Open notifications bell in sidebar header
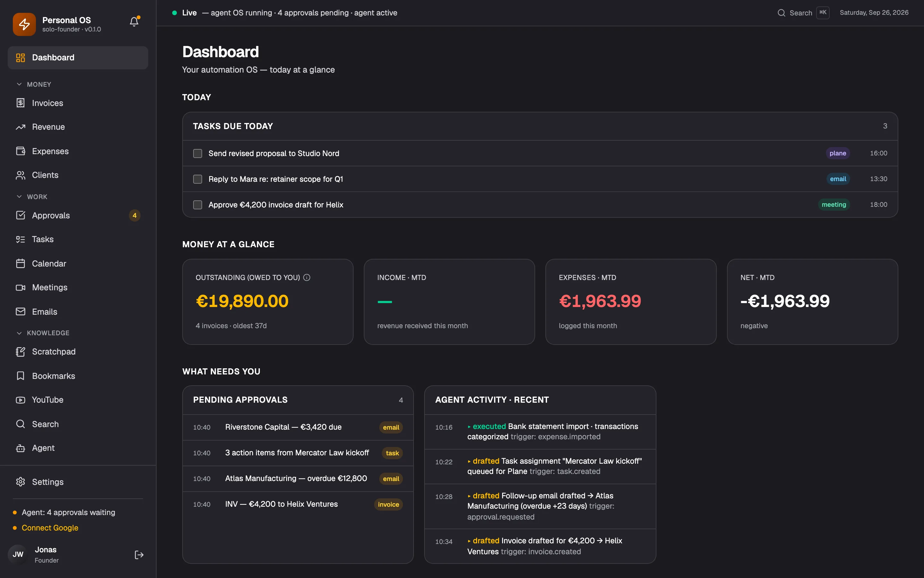The image size is (924, 578). click(134, 22)
